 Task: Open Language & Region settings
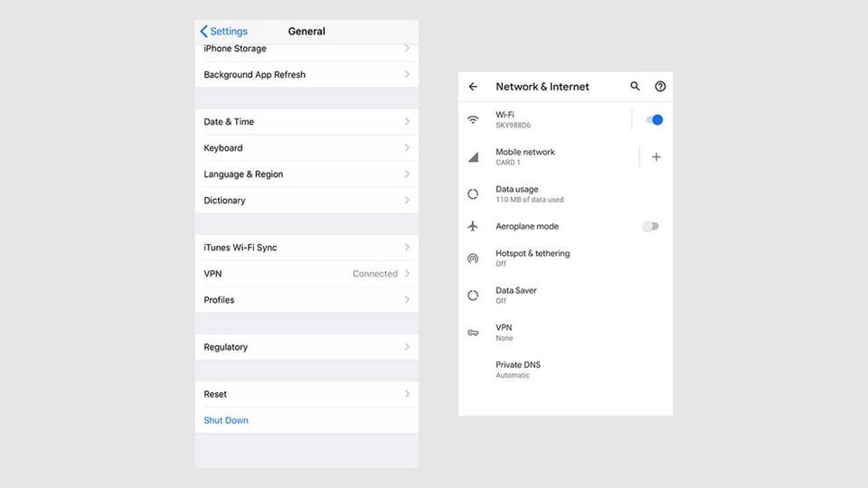point(307,174)
